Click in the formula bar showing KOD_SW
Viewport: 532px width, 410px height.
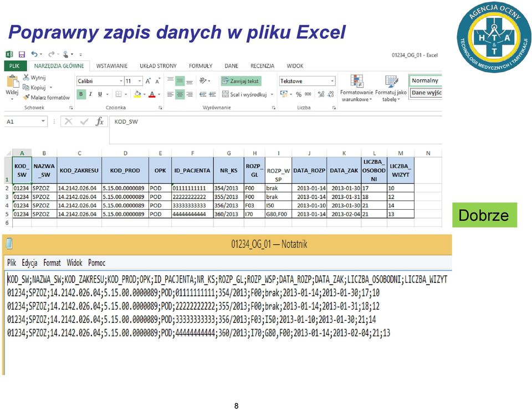click(x=275, y=130)
